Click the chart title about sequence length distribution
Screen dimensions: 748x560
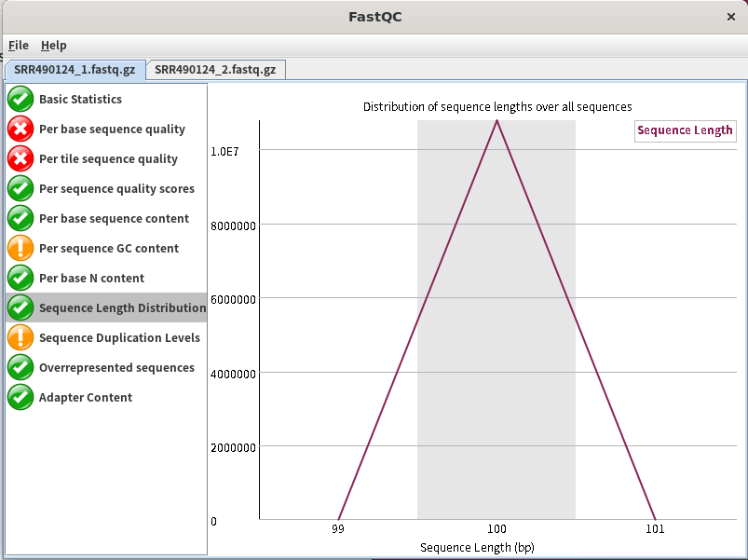(x=497, y=106)
